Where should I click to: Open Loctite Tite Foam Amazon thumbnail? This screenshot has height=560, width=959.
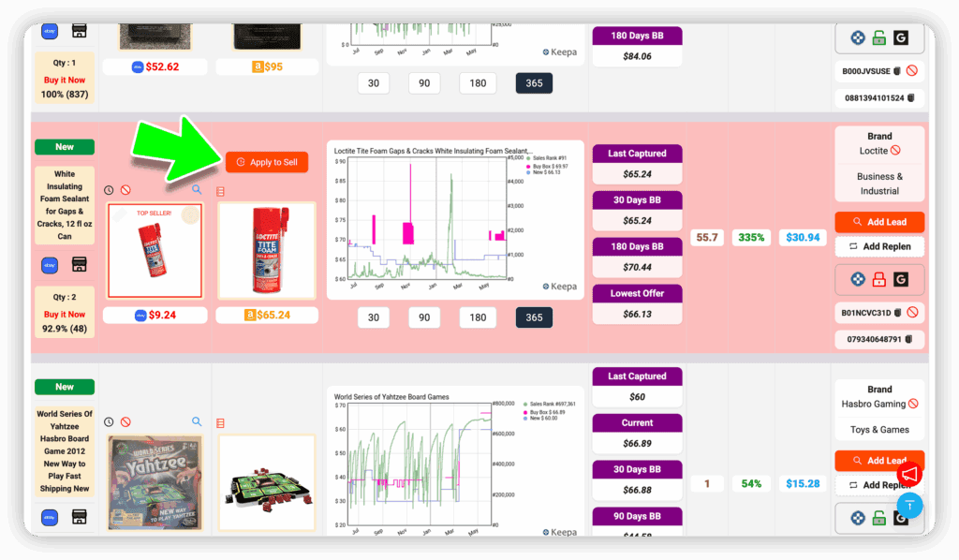pos(267,251)
